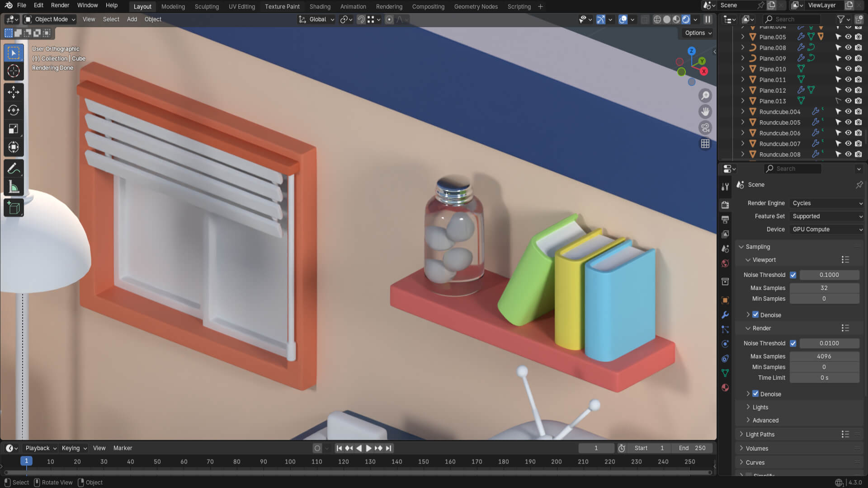The width and height of the screenshot is (868, 488).
Task: Toggle camera view in viewport
Action: pyautogui.click(x=705, y=128)
